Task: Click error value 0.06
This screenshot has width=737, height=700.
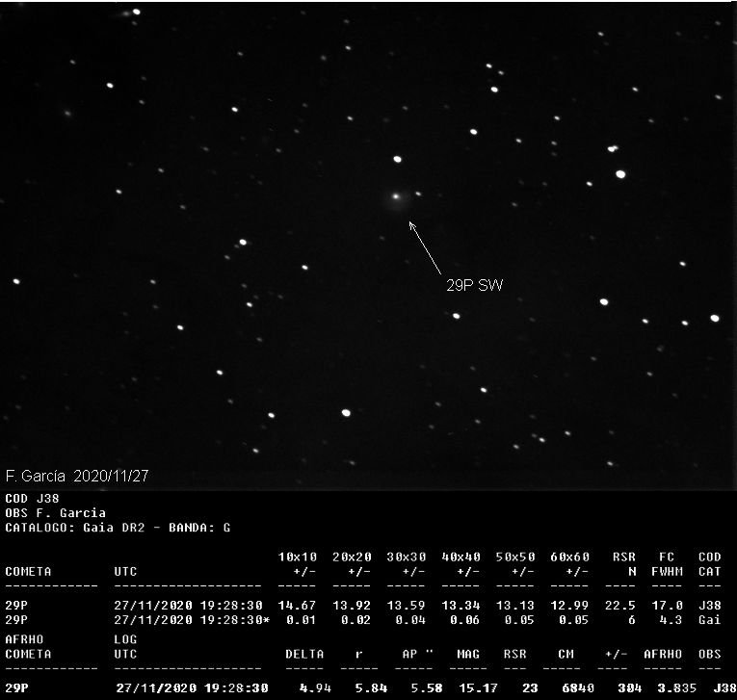Action: [465, 620]
